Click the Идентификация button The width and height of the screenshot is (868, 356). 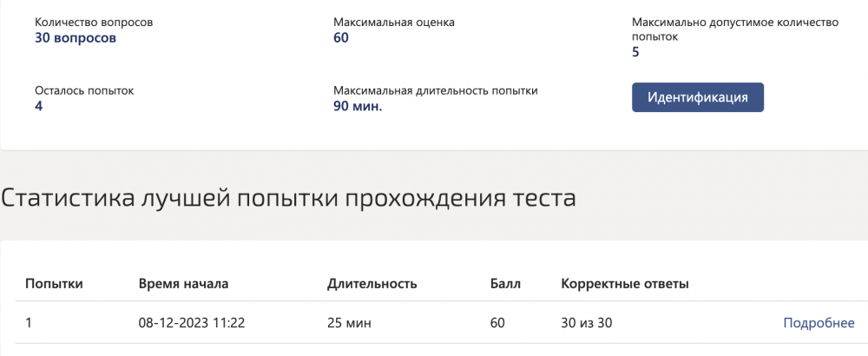coord(697,97)
